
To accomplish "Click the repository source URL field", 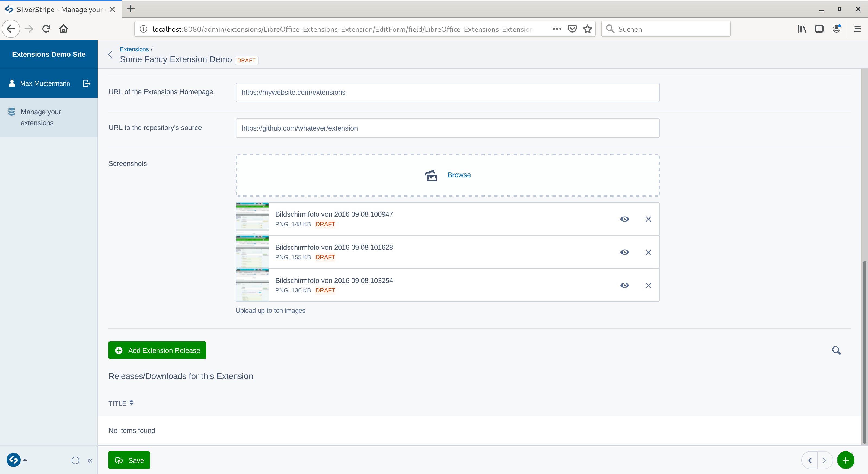I will [448, 128].
